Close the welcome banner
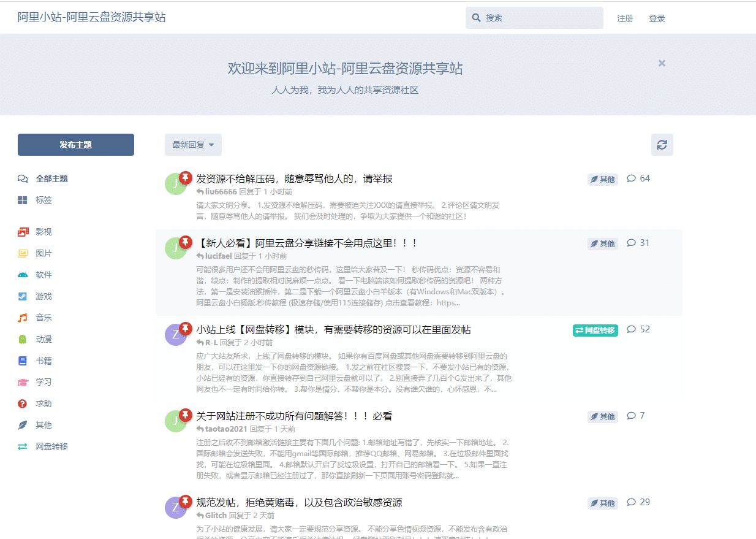 pyautogui.click(x=662, y=63)
